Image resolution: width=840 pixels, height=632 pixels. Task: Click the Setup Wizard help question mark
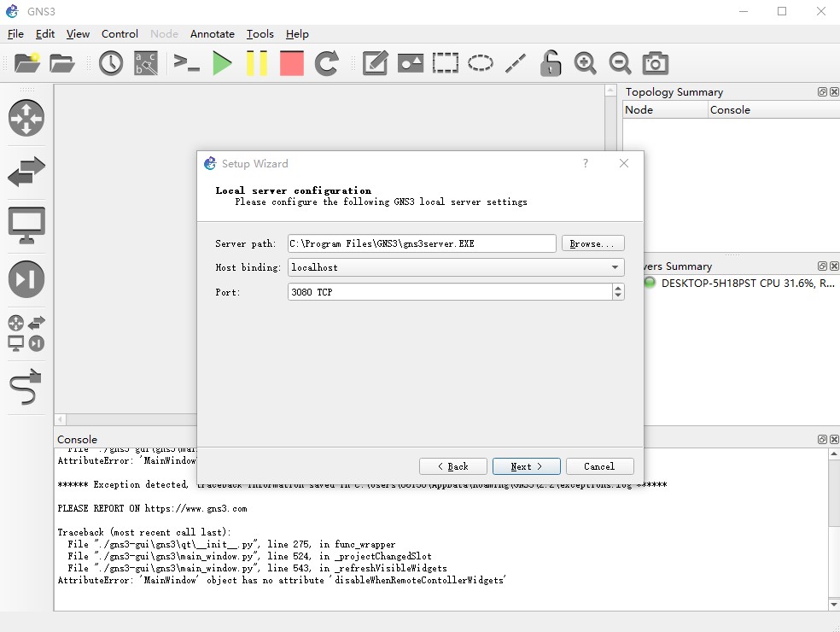pos(586,163)
